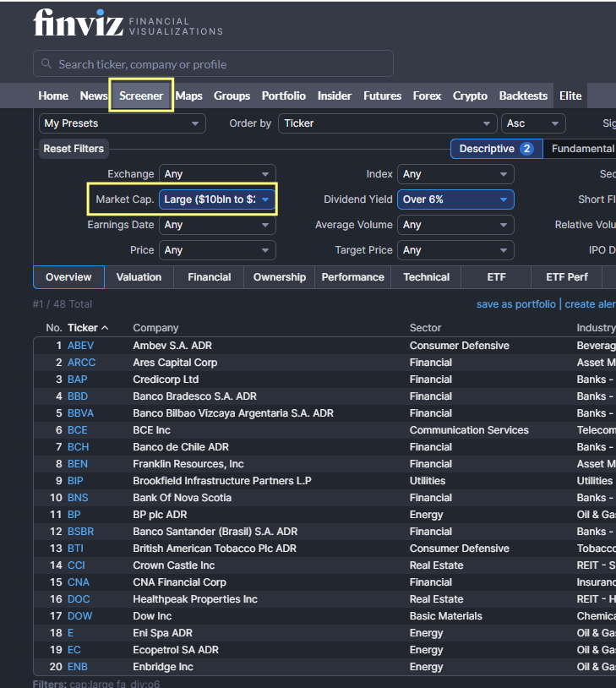The width and height of the screenshot is (616, 688).
Task: Sort by the Ticker column header
Action: (88, 328)
